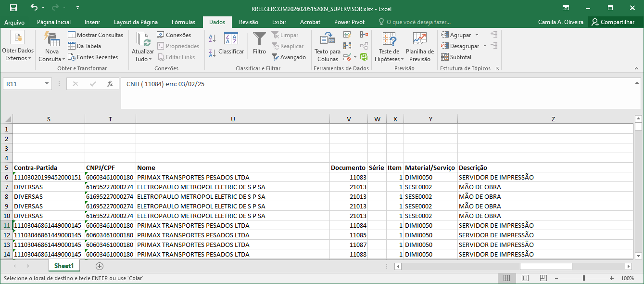Toggle Page Layout view in status bar

(525, 278)
